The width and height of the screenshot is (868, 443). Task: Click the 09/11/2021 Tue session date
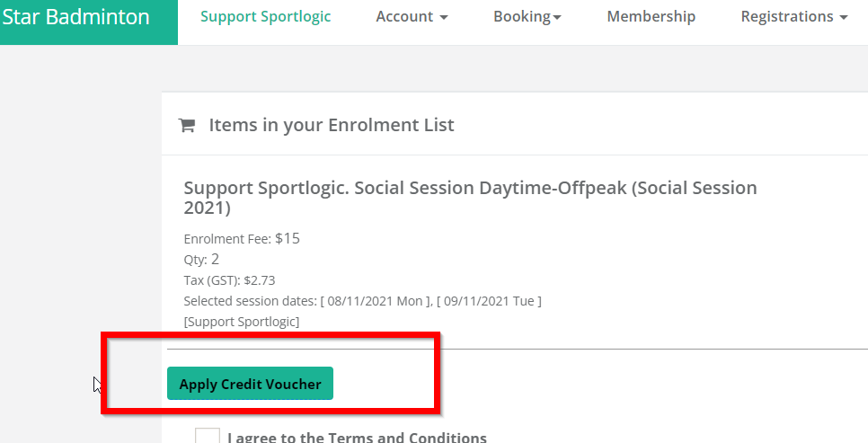[x=489, y=301]
